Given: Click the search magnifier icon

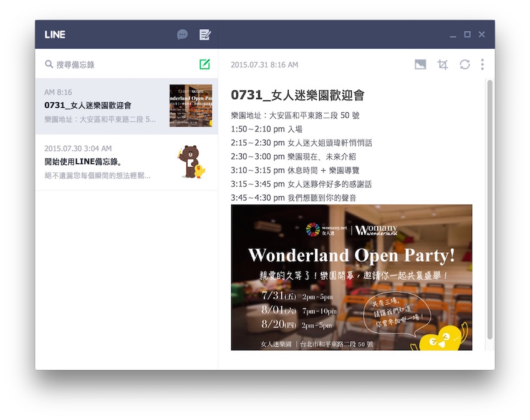Looking at the screenshot, I should 49,64.
